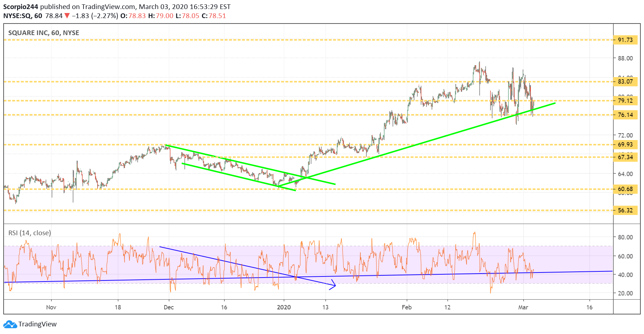Image resolution: width=644 pixels, height=334 pixels.
Task: Click the TradingView wordmark at the bottom
Action: tap(38, 324)
